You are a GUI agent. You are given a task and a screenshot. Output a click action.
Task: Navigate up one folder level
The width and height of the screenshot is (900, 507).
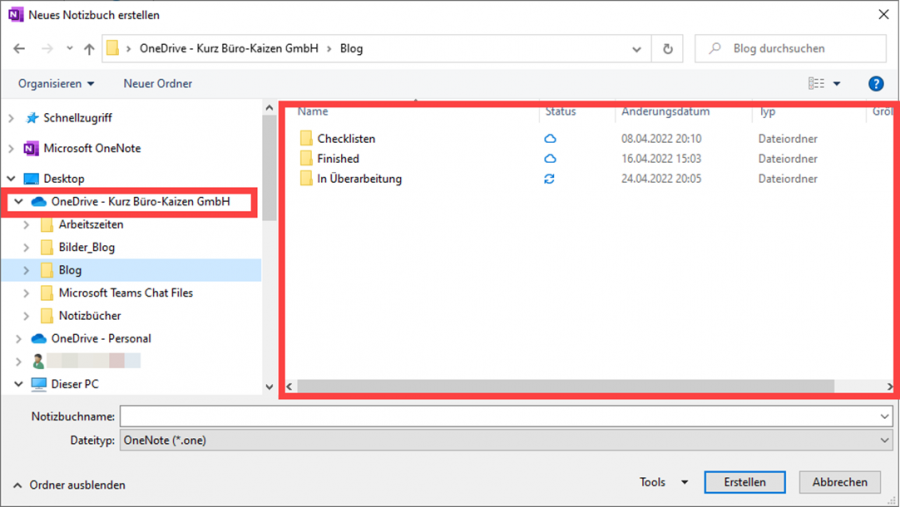pyautogui.click(x=89, y=49)
